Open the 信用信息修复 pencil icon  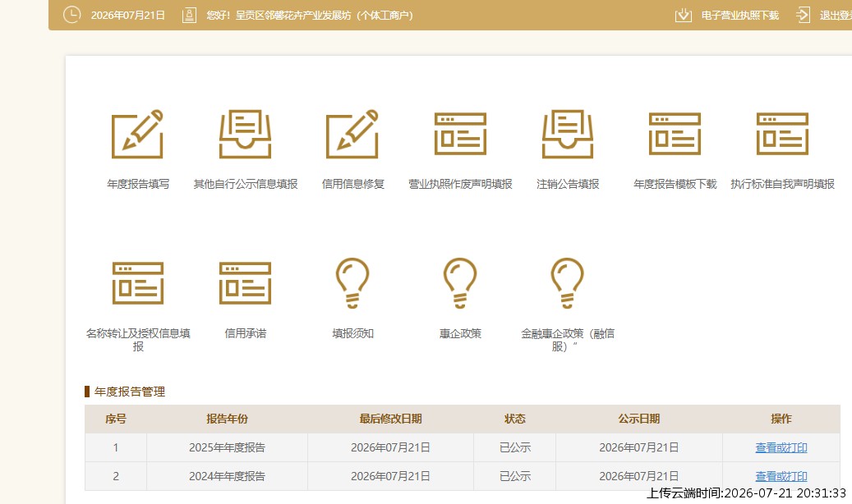click(352, 134)
